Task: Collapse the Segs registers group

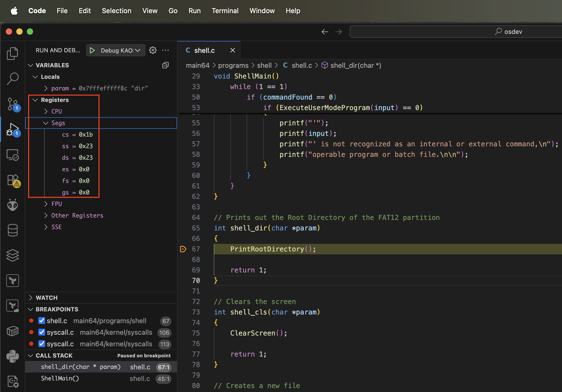Action: pos(46,123)
